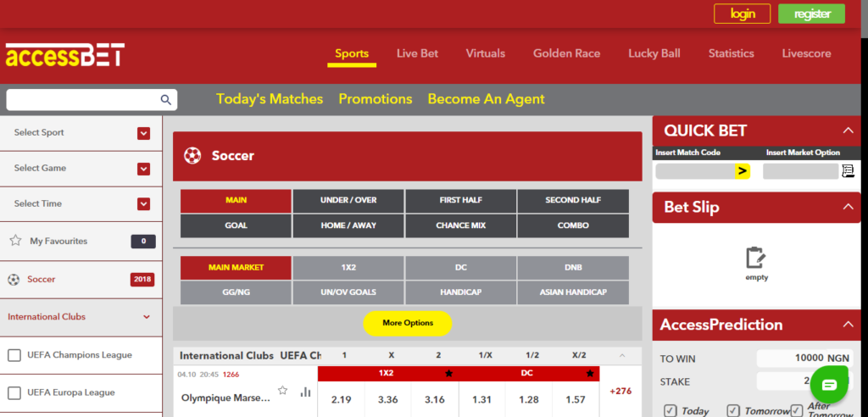
Task: Select the UNDER / OVER market group
Action: (348, 201)
